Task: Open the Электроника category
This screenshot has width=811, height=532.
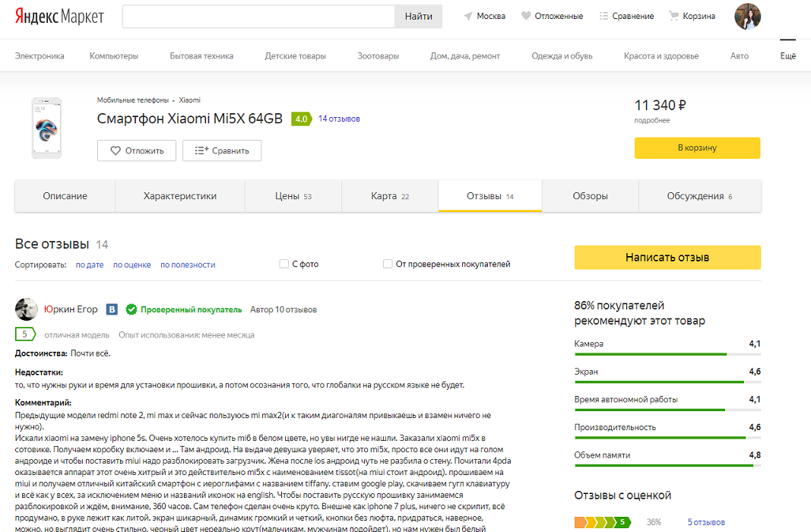Action: (40, 55)
